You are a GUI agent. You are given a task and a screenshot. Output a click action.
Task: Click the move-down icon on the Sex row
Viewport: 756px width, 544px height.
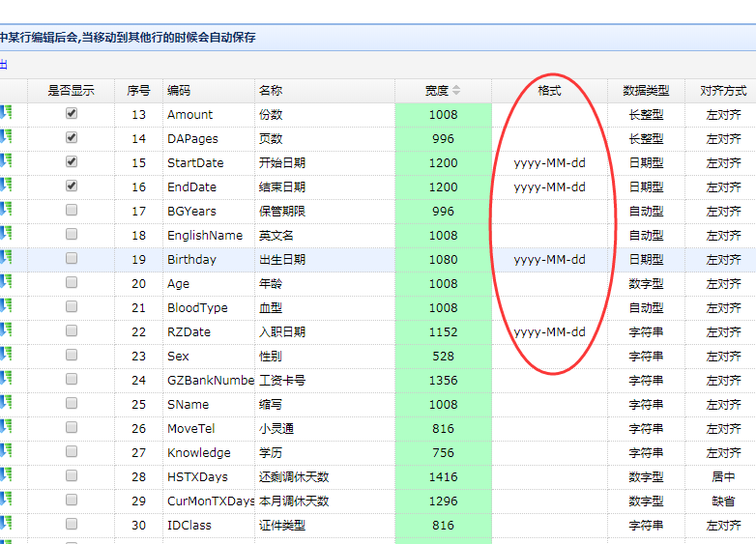coord(6,356)
